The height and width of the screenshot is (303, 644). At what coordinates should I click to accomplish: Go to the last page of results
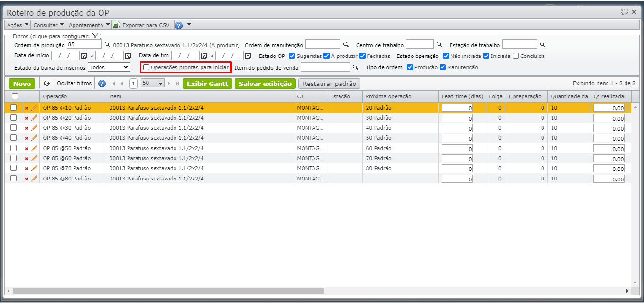[x=177, y=84]
